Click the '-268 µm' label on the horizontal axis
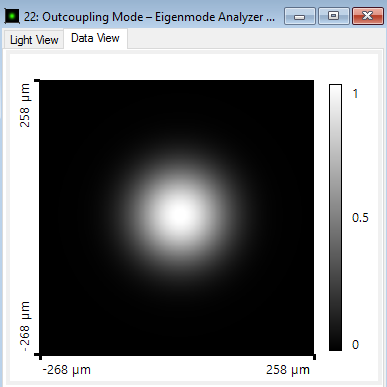Viewport: 387px width, 387px height. [x=67, y=370]
